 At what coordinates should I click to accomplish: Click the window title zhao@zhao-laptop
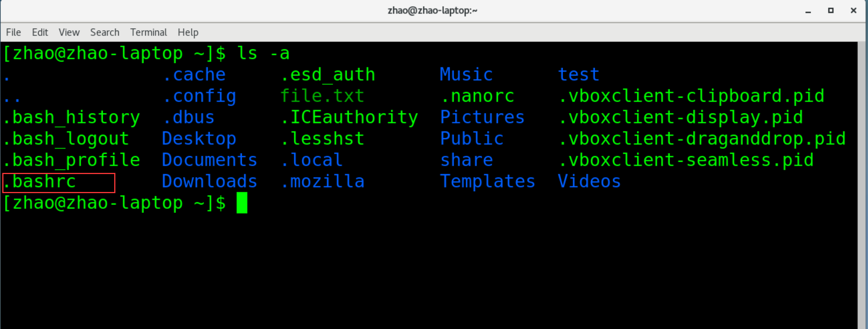[x=432, y=10]
